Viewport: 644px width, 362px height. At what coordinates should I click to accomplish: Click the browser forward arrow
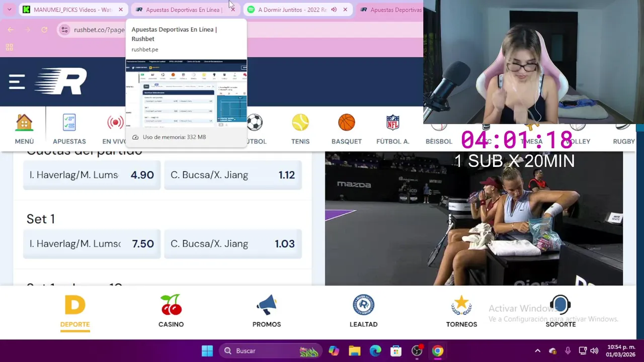(28, 30)
